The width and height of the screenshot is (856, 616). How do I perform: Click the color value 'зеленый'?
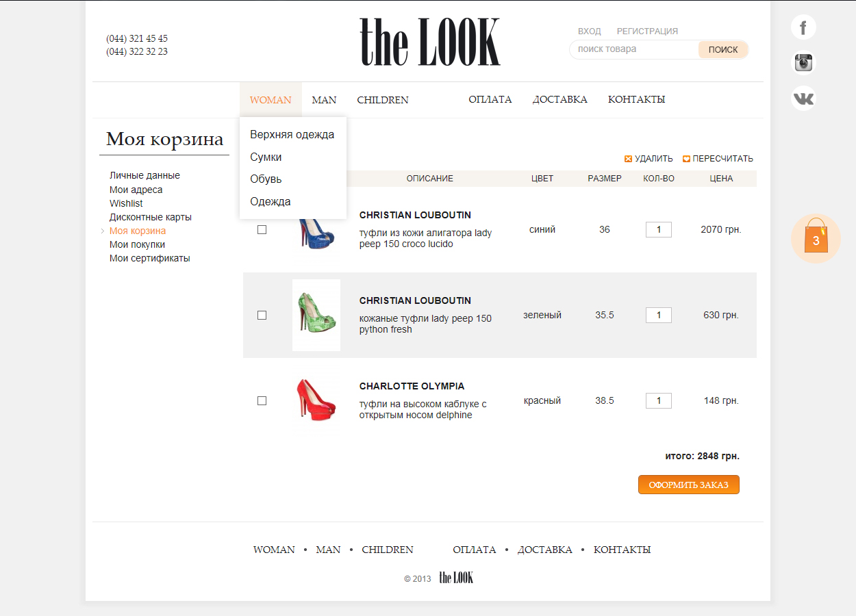tap(542, 316)
